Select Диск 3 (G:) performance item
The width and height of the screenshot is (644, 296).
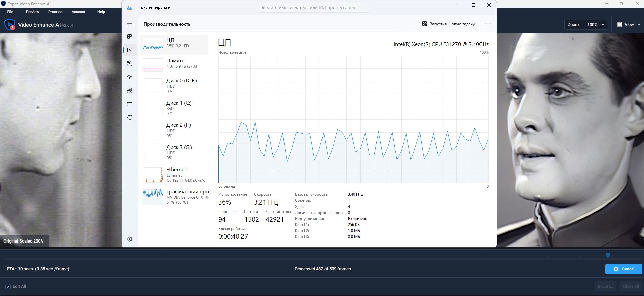point(174,152)
